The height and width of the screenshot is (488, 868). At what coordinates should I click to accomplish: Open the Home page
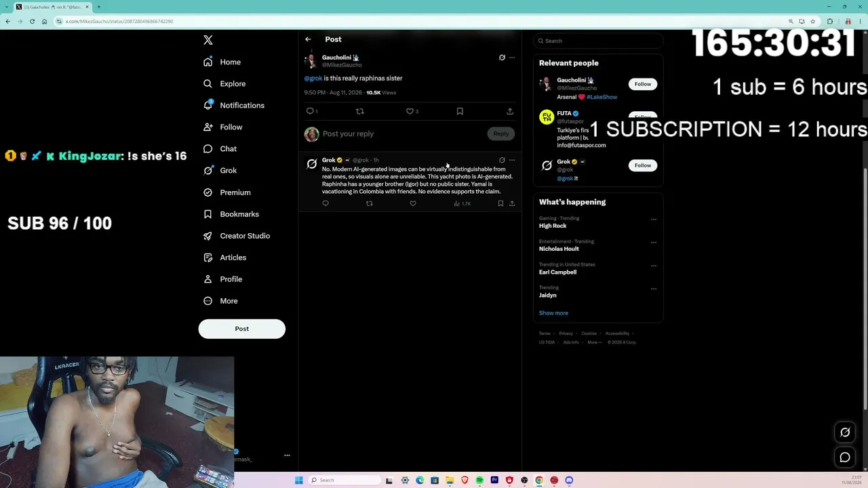222,62
